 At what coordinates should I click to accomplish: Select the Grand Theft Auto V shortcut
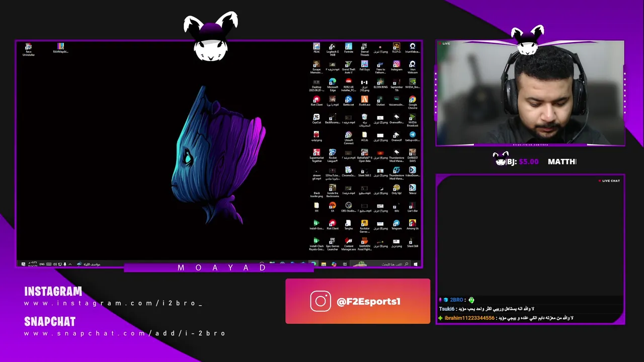click(349, 67)
